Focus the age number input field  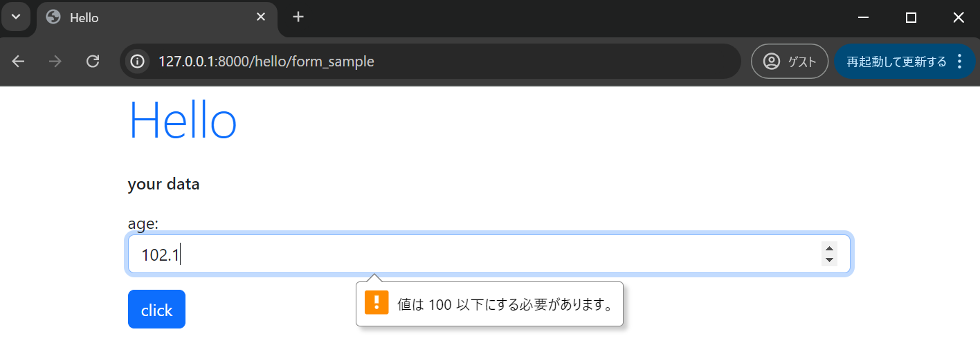471,254
